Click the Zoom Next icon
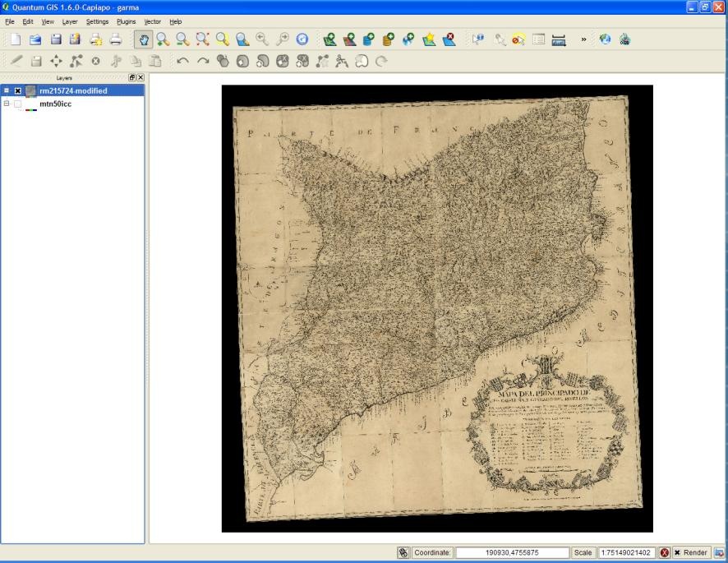The image size is (728, 563). pyautogui.click(x=283, y=39)
